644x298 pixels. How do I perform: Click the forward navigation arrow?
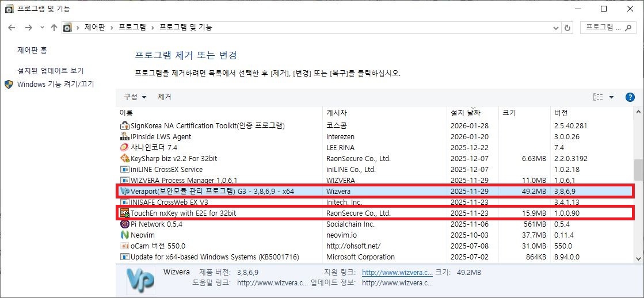click(28, 28)
